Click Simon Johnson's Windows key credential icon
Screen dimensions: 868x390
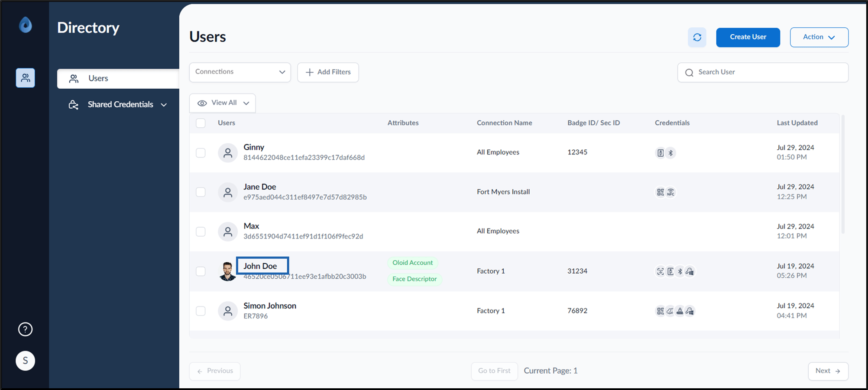(690, 311)
